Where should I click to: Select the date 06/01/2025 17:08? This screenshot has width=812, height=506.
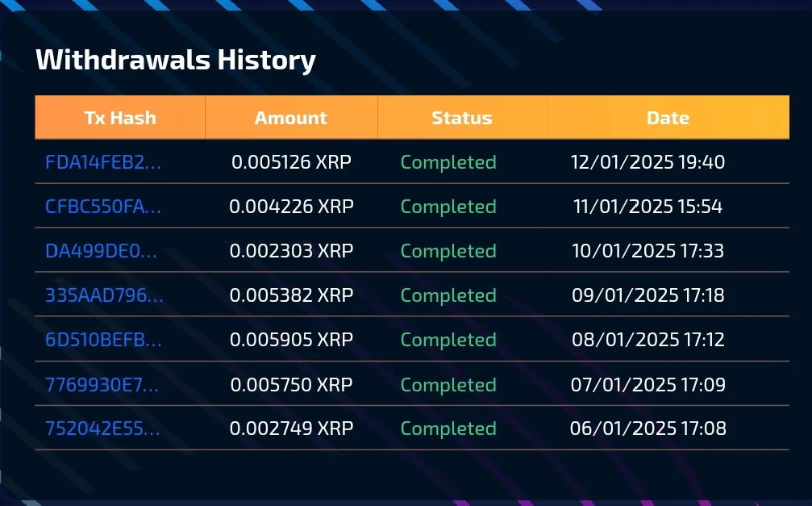pyautogui.click(x=648, y=429)
